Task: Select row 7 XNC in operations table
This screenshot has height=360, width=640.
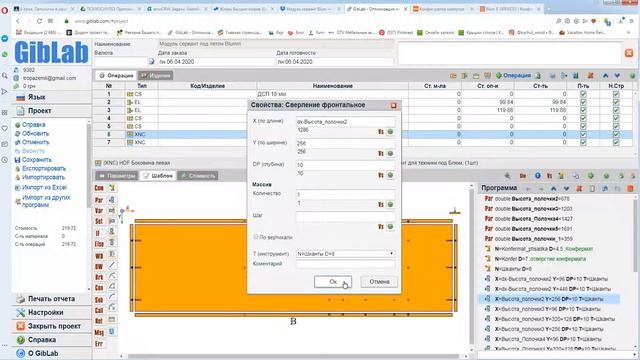Action: (x=363, y=142)
